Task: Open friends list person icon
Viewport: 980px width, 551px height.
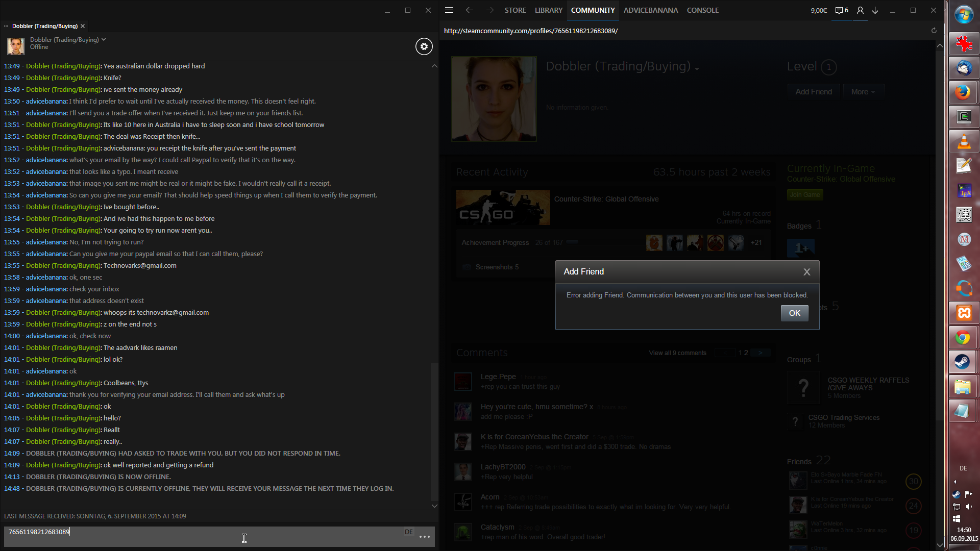Action: tap(860, 10)
